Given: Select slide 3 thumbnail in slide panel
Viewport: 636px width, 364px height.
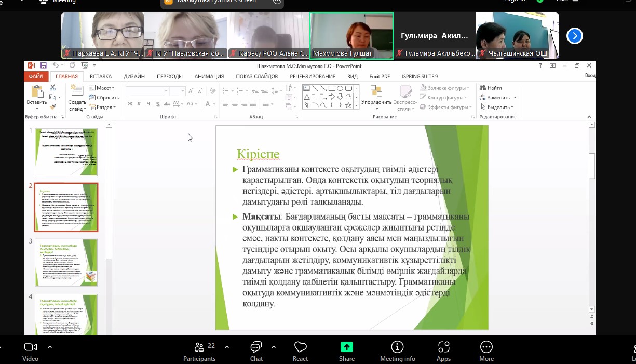Looking at the screenshot, I should coord(66,262).
